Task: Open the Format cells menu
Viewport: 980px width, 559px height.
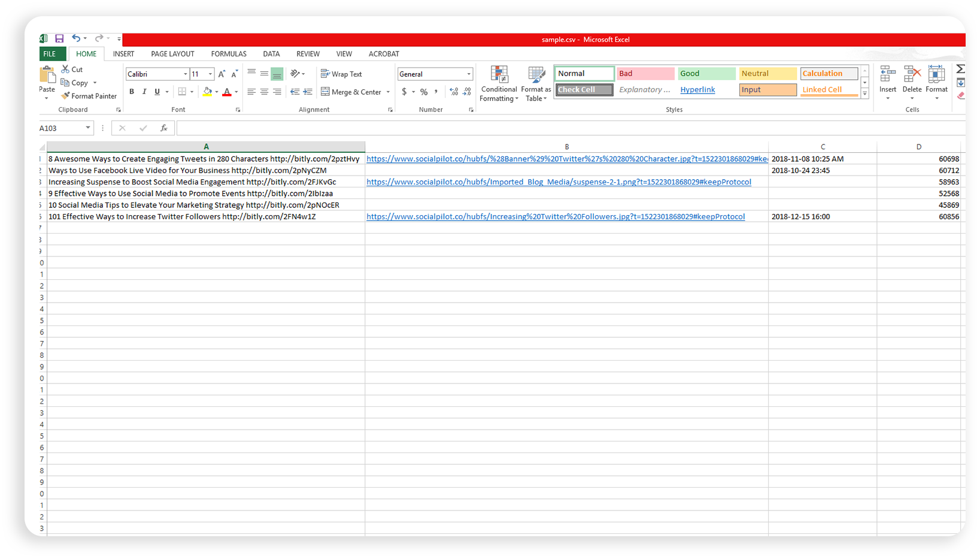Action: [936, 83]
